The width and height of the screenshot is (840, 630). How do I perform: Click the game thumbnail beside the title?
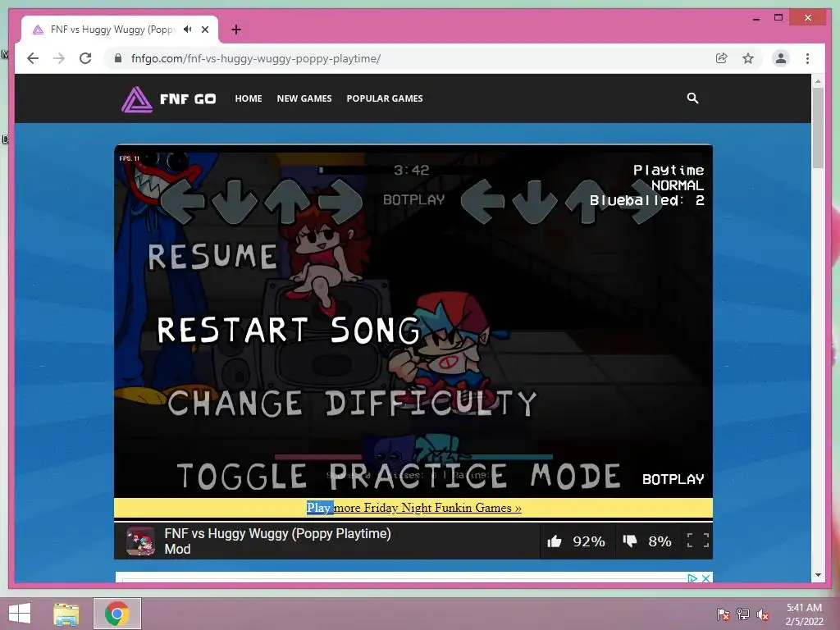[x=140, y=541]
